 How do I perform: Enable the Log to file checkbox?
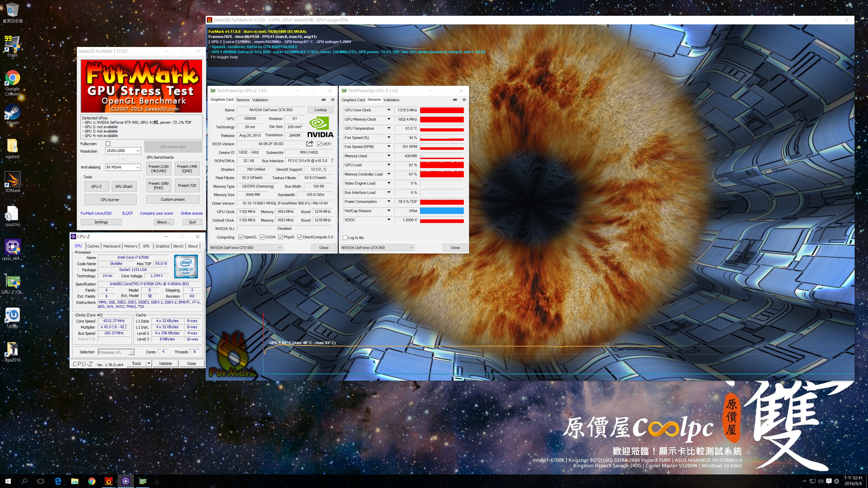click(345, 238)
